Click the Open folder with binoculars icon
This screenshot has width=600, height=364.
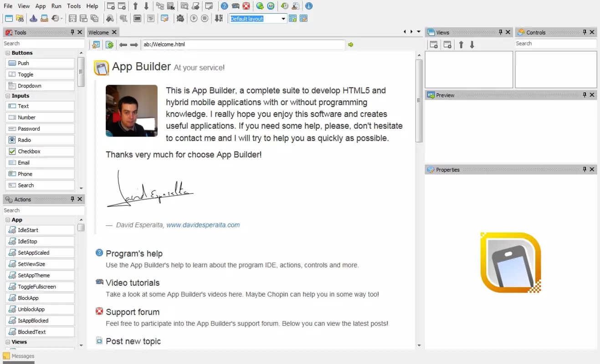pos(20,19)
